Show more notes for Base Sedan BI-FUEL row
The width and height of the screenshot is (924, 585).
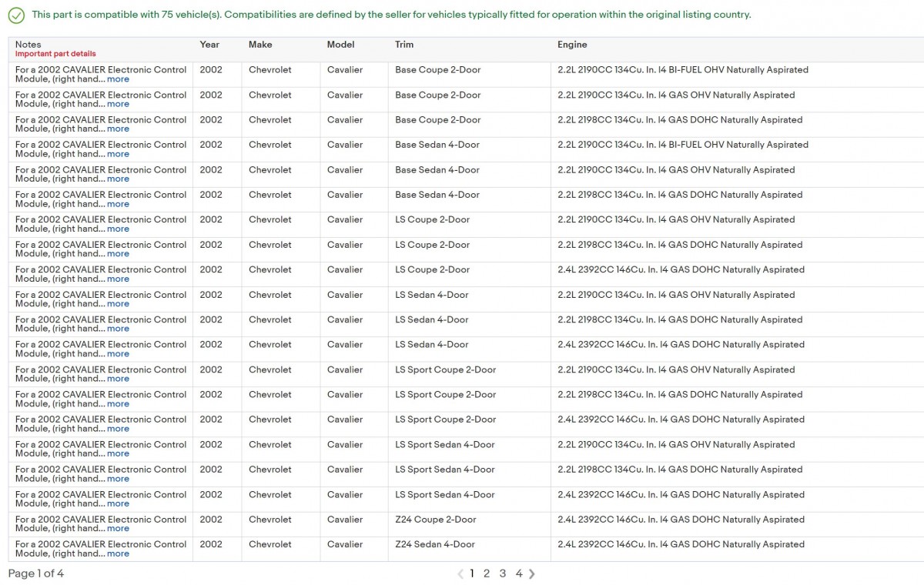click(118, 154)
